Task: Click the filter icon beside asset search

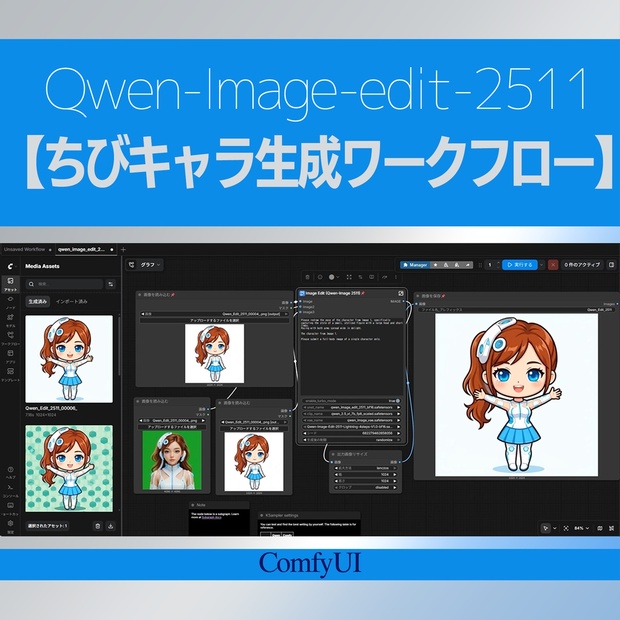Action: [111, 284]
